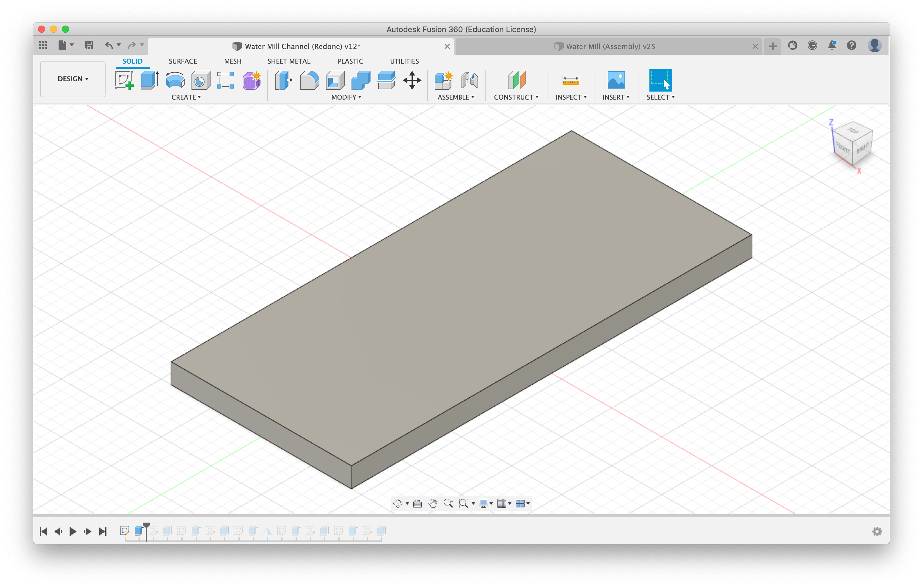Select the Revolve tool icon

pos(175,80)
